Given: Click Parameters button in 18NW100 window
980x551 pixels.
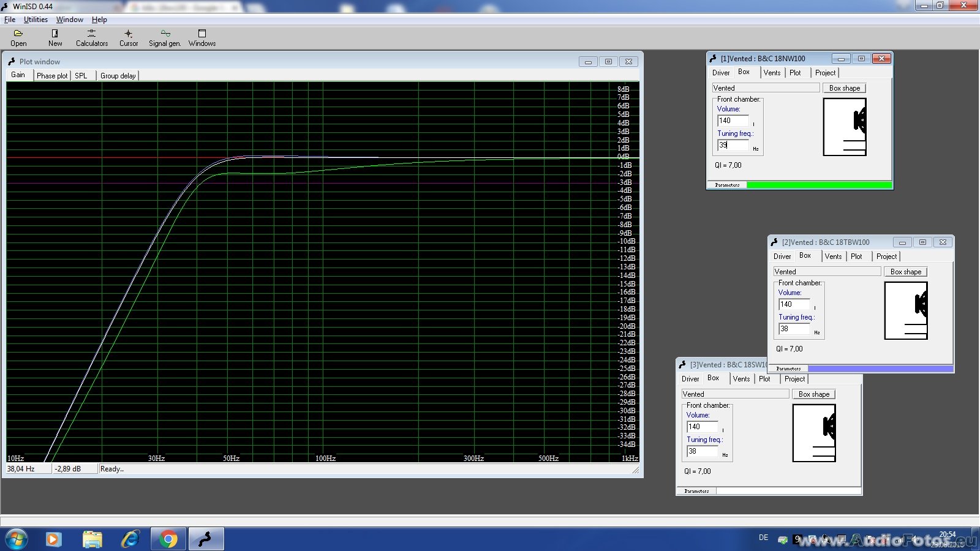Looking at the screenshot, I should [x=727, y=185].
